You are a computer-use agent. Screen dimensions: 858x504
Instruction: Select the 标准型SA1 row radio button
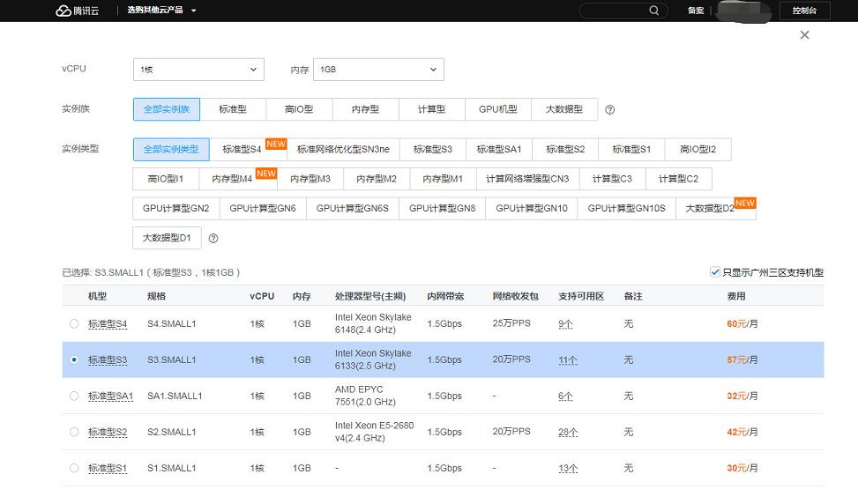pos(74,396)
